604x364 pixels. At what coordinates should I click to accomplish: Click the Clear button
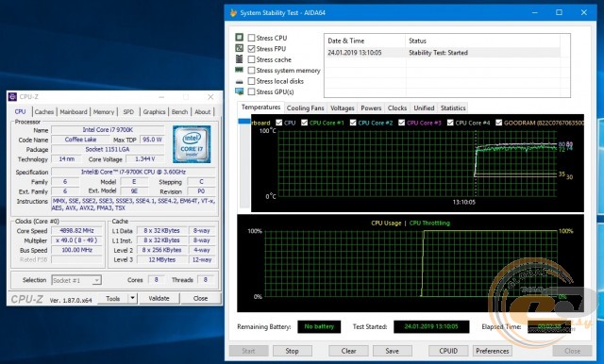(348, 351)
